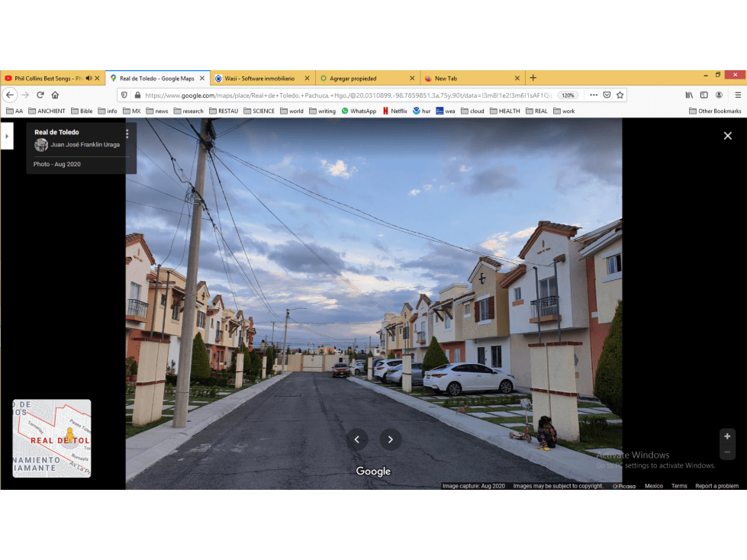
Task: Zoom out with the minus button
Action: (x=727, y=452)
